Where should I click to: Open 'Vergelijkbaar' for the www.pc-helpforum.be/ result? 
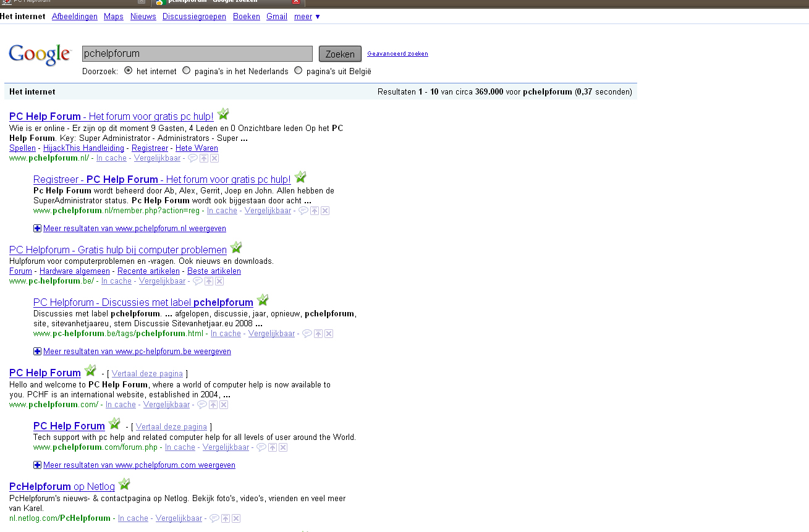pos(162,281)
